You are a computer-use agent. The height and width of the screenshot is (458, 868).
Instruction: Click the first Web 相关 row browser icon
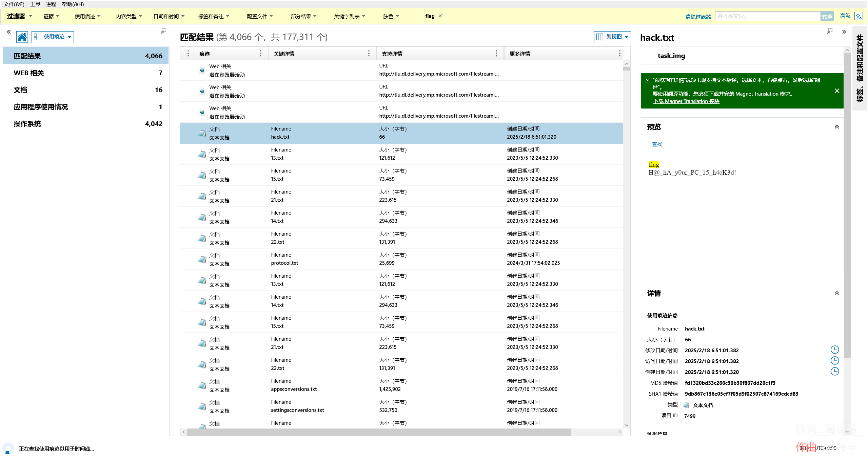point(202,70)
